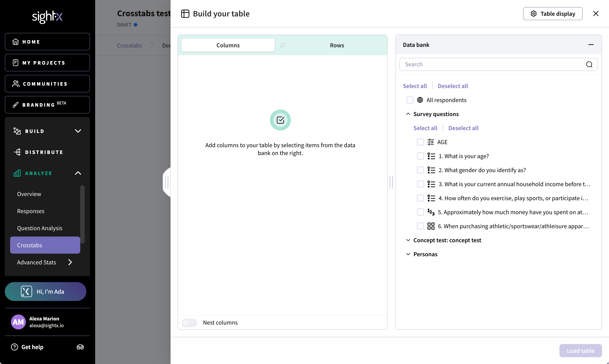Check the All respondents checkbox

[x=410, y=100]
